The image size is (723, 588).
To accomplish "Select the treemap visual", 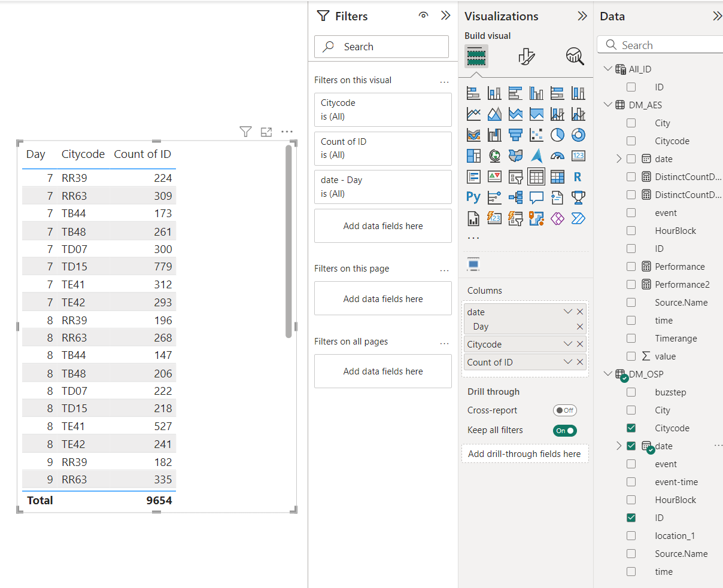I will pyautogui.click(x=473, y=156).
